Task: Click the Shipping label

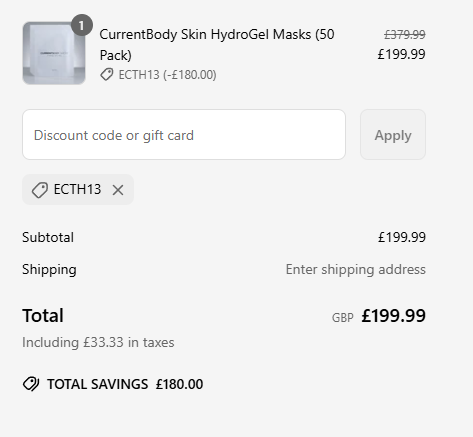Action: (49, 269)
